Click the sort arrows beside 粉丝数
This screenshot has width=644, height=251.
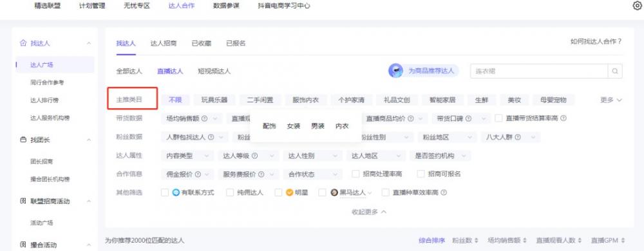point(476,240)
